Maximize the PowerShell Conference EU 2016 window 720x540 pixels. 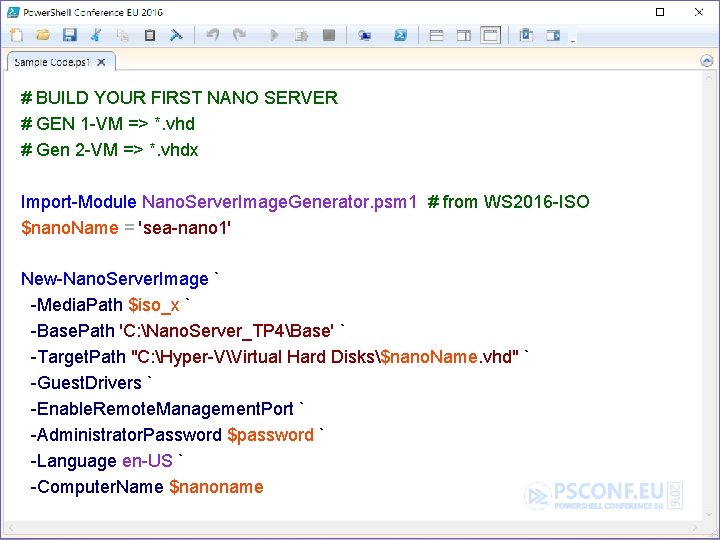pyautogui.click(x=660, y=12)
